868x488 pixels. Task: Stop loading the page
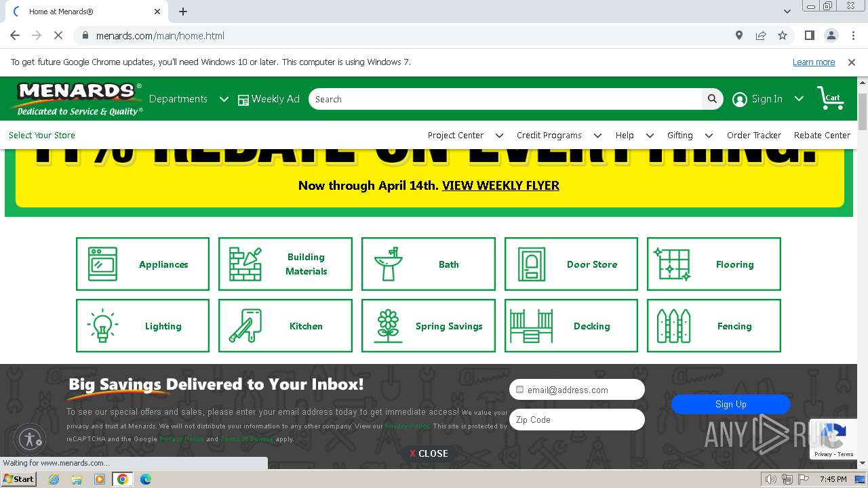[x=58, y=35]
